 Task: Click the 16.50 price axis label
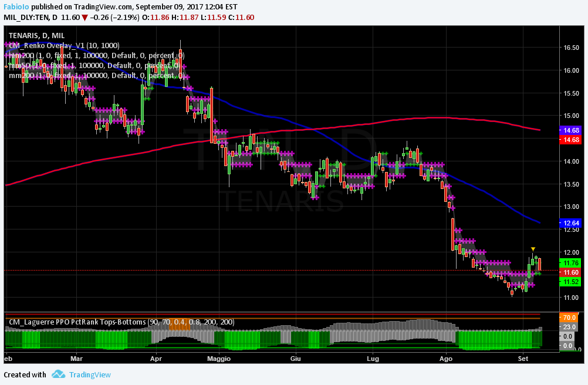pyautogui.click(x=571, y=48)
